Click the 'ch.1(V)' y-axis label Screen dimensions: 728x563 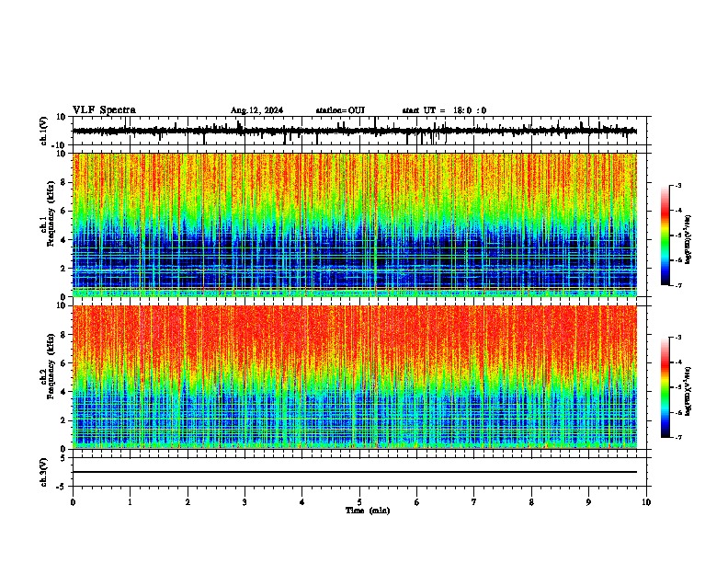pos(44,131)
